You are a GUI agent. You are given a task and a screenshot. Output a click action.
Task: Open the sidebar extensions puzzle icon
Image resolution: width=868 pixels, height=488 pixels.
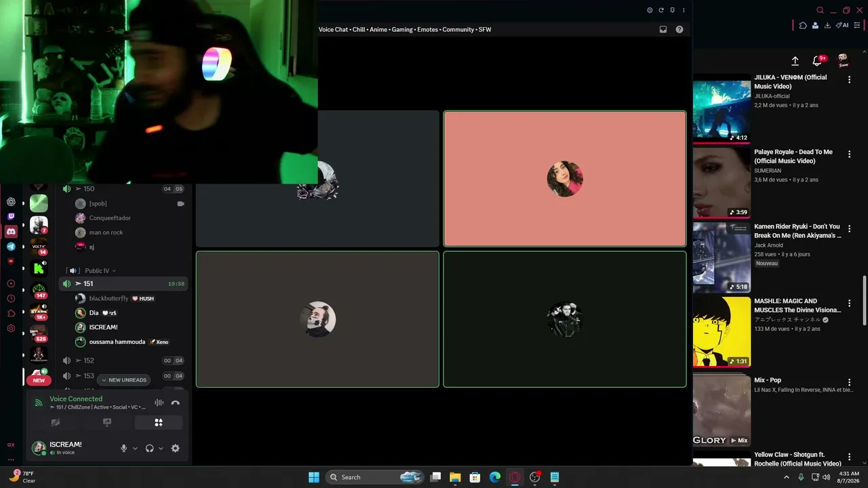11,313
